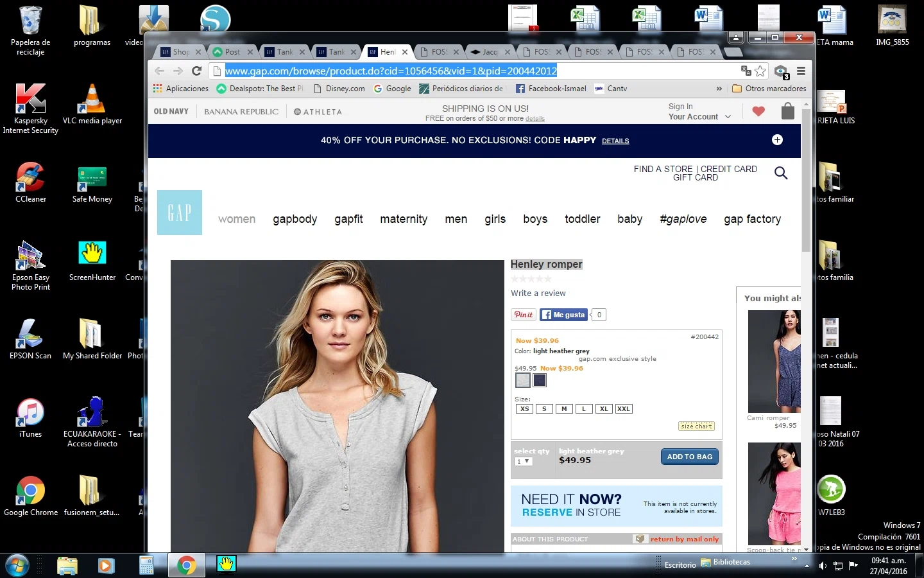
Task: Click the Cami romper thumbnail
Action: 774,361
